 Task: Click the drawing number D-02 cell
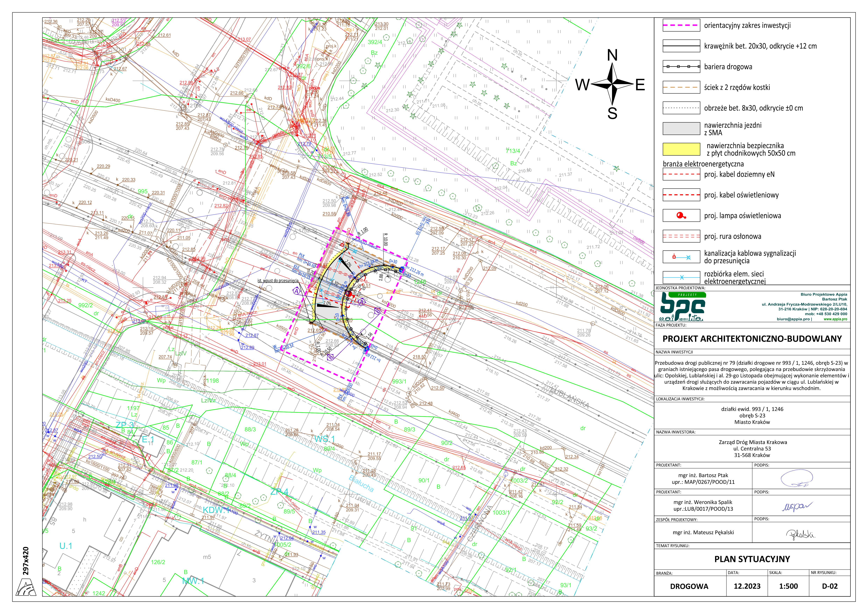830,586
